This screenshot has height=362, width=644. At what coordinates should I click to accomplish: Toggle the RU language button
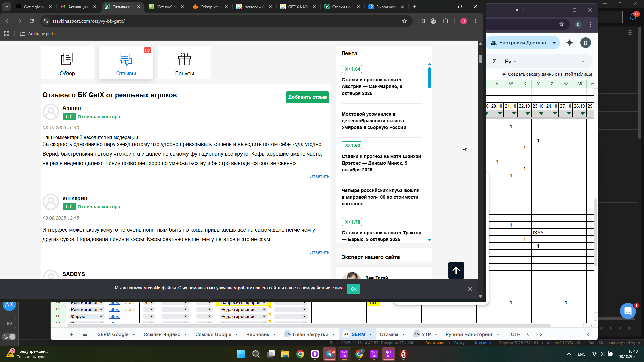tap(9, 323)
